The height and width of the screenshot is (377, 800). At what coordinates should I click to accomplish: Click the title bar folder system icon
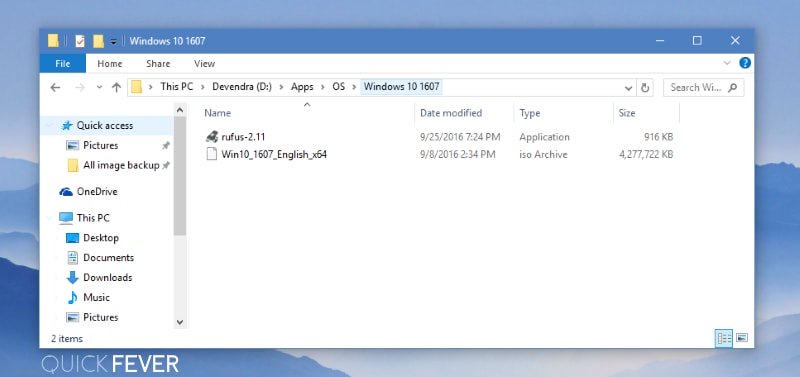tap(53, 41)
